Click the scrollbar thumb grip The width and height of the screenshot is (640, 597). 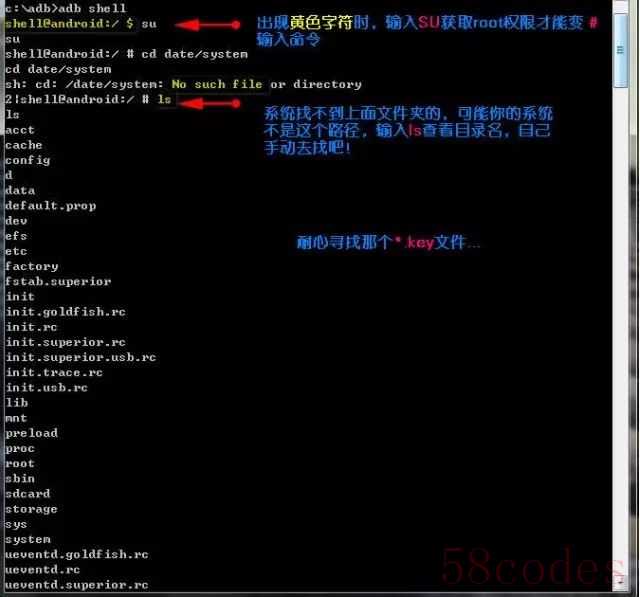621,50
